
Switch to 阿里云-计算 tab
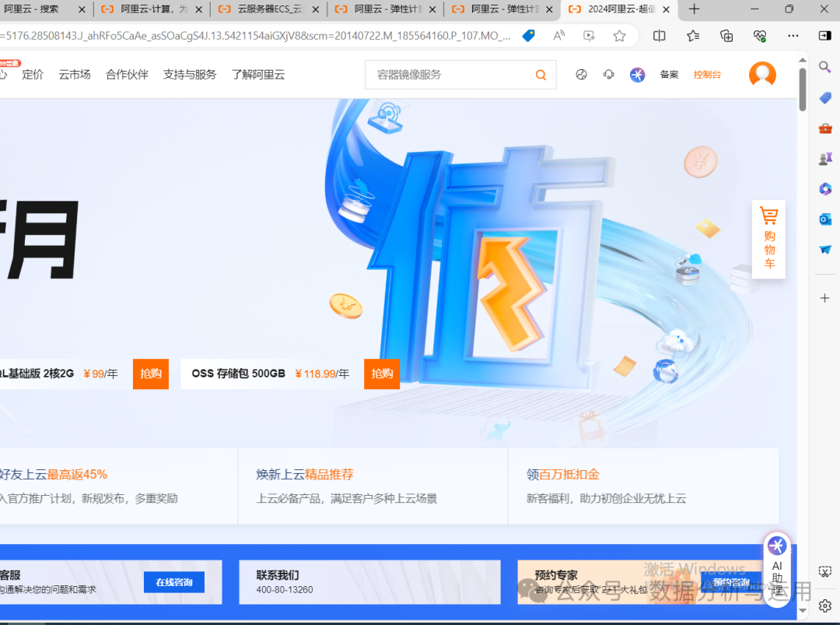[152, 9]
